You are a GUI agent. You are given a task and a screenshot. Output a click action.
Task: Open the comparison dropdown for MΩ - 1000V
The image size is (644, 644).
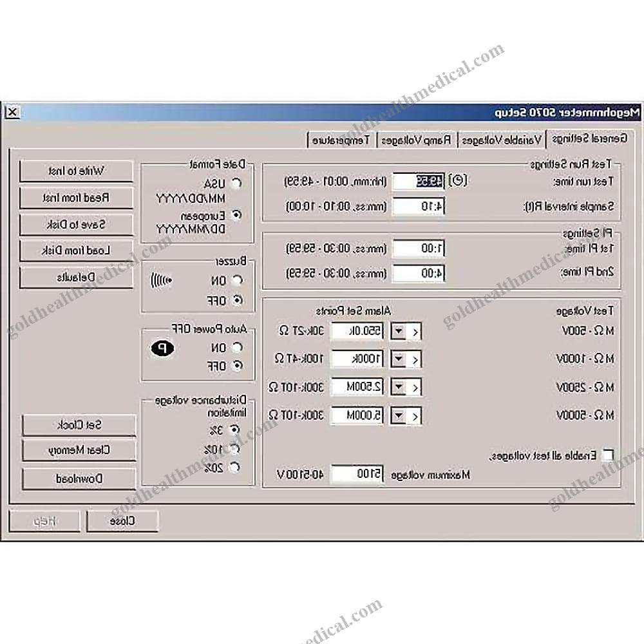[399, 359]
